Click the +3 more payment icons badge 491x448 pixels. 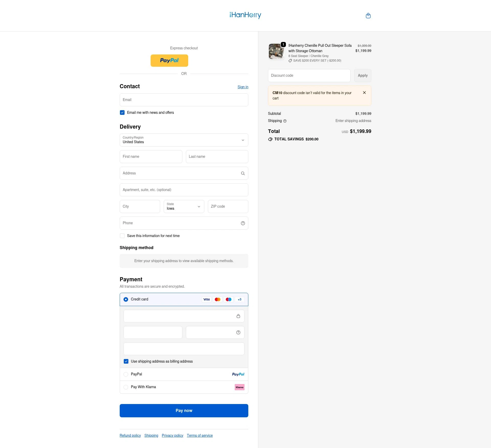239,299
